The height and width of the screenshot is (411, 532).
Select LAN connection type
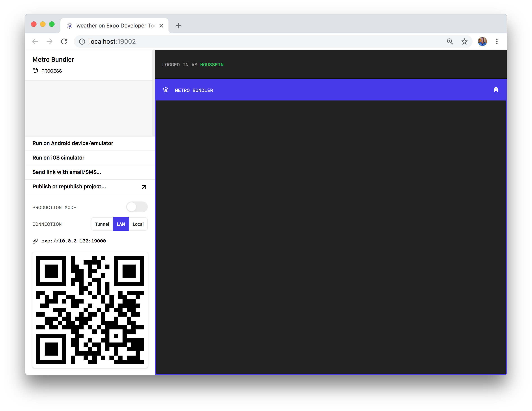point(121,224)
